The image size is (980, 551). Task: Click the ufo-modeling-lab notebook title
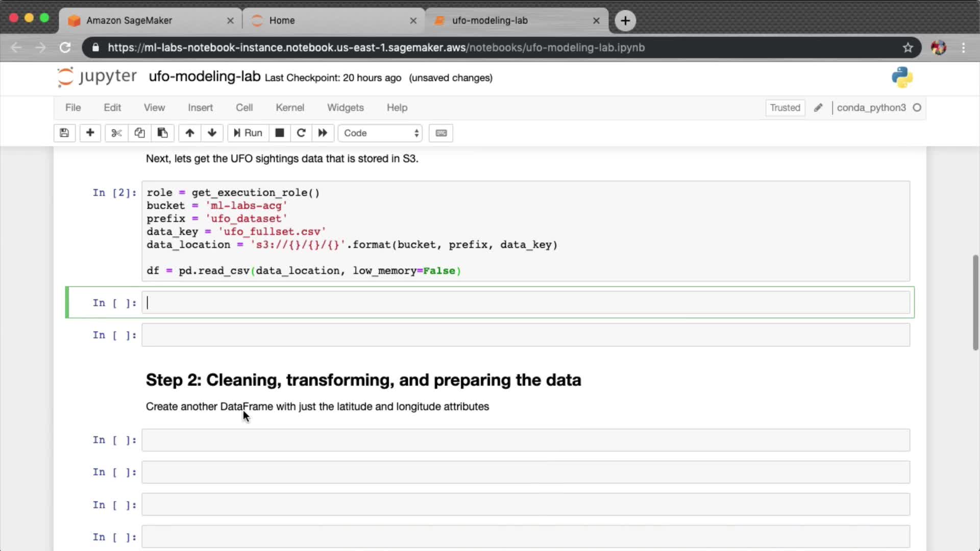coord(204,77)
